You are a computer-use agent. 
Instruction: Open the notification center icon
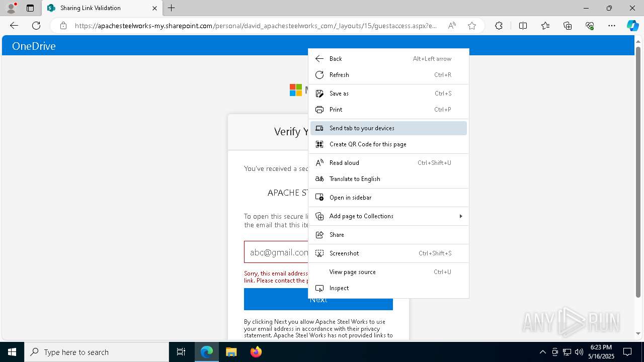pyautogui.click(x=627, y=352)
